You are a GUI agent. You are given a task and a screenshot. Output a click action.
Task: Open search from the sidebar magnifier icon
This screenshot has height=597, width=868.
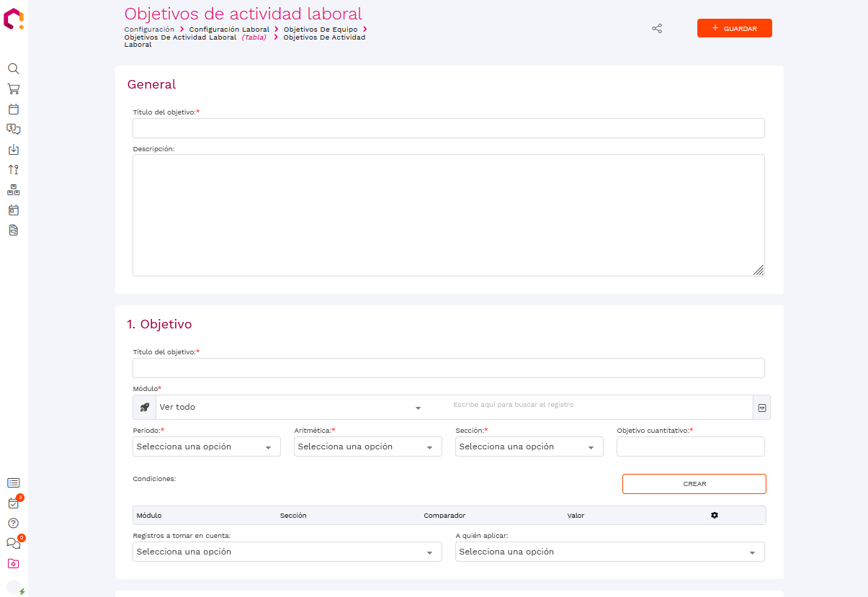pyautogui.click(x=13, y=69)
